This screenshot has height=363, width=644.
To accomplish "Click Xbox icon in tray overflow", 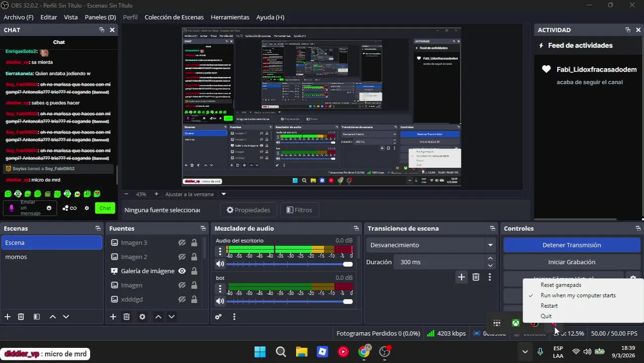I will tap(516, 323).
